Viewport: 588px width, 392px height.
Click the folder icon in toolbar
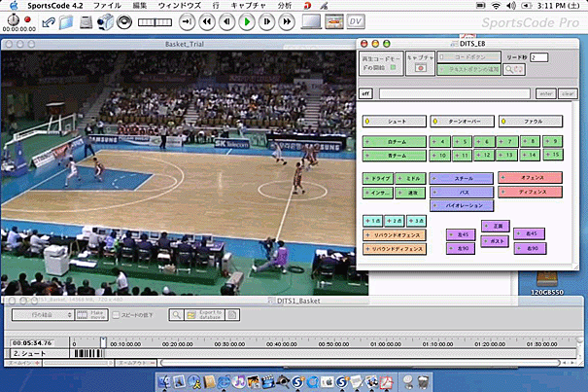[65, 20]
